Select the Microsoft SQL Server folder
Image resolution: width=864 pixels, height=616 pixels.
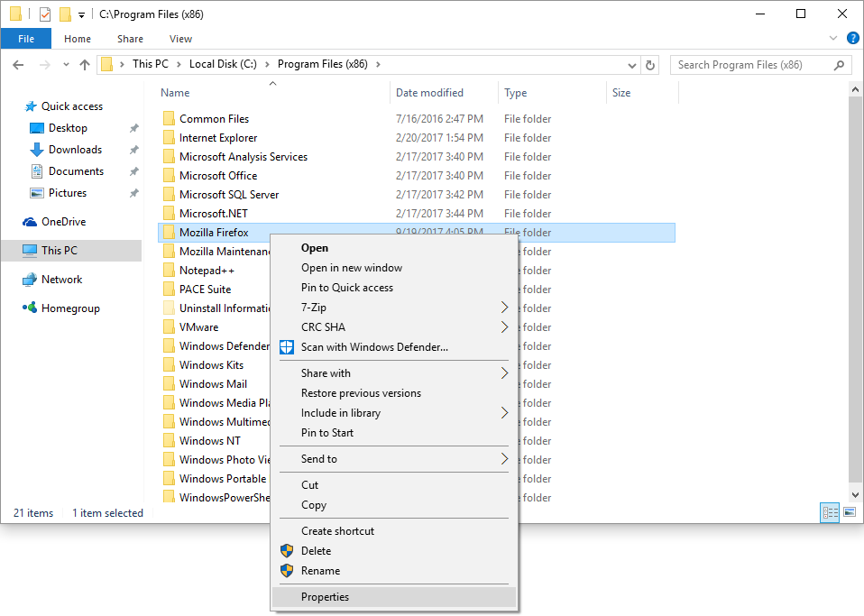coord(229,195)
